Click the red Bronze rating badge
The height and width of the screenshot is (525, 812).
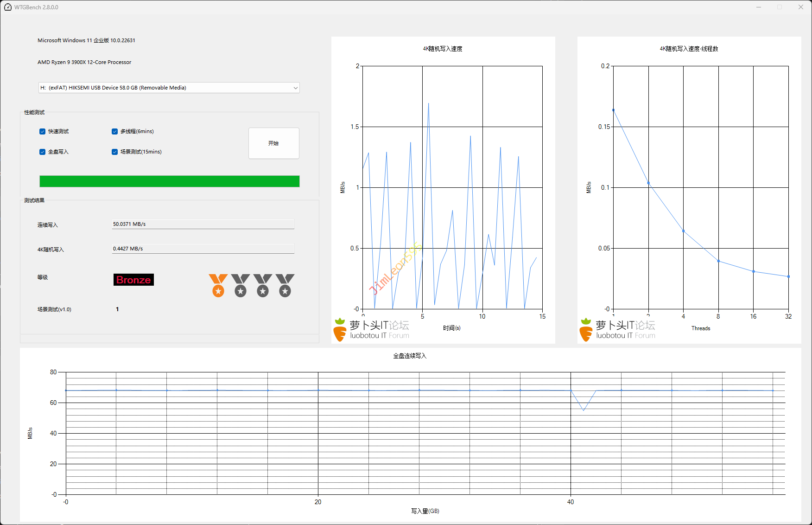[133, 280]
